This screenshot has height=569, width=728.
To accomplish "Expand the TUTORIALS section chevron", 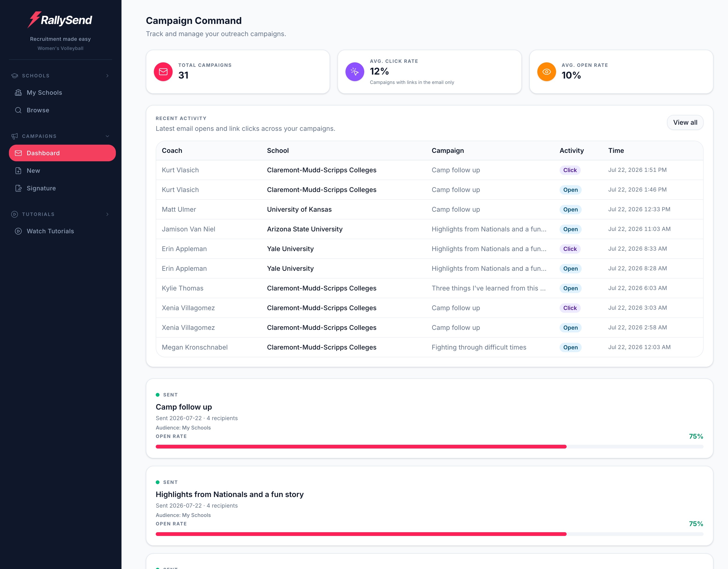I will pyautogui.click(x=107, y=214).
